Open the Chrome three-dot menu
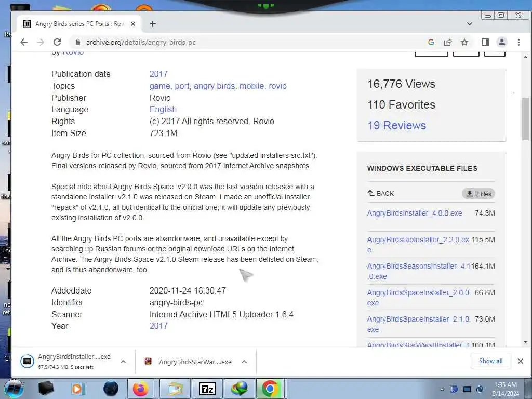The image size is (532, 399). pos(518,42)
